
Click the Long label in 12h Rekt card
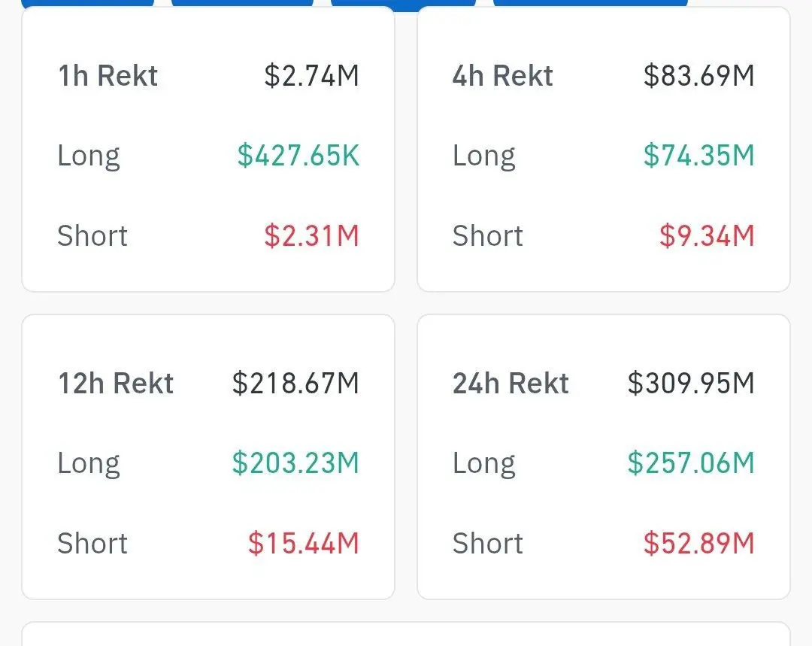coord(89,464)
